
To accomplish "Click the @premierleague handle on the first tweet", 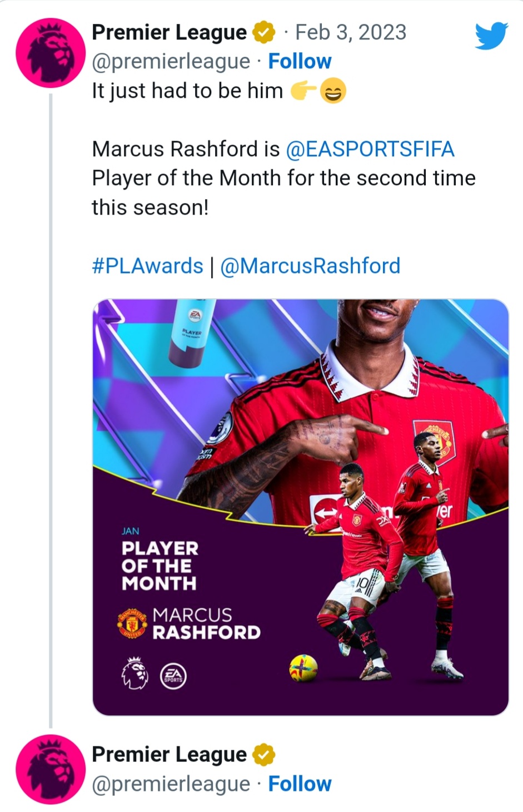I will (x=171, y=62).
